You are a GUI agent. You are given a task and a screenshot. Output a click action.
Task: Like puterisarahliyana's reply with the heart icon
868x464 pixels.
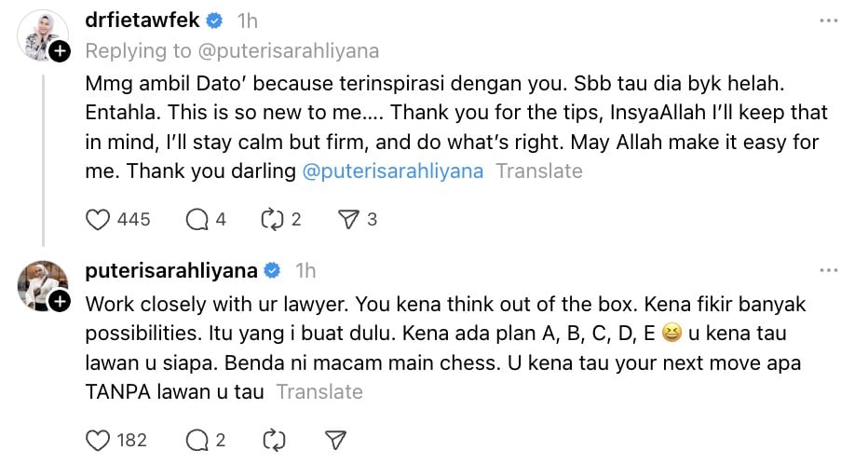point(99,440)
